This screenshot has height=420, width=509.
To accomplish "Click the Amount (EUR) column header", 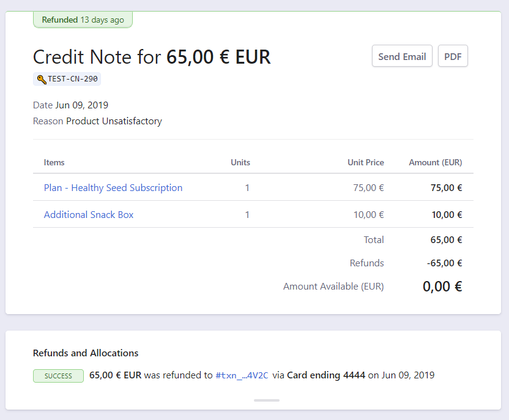I will pyautogui.click(x=435, y=162).
